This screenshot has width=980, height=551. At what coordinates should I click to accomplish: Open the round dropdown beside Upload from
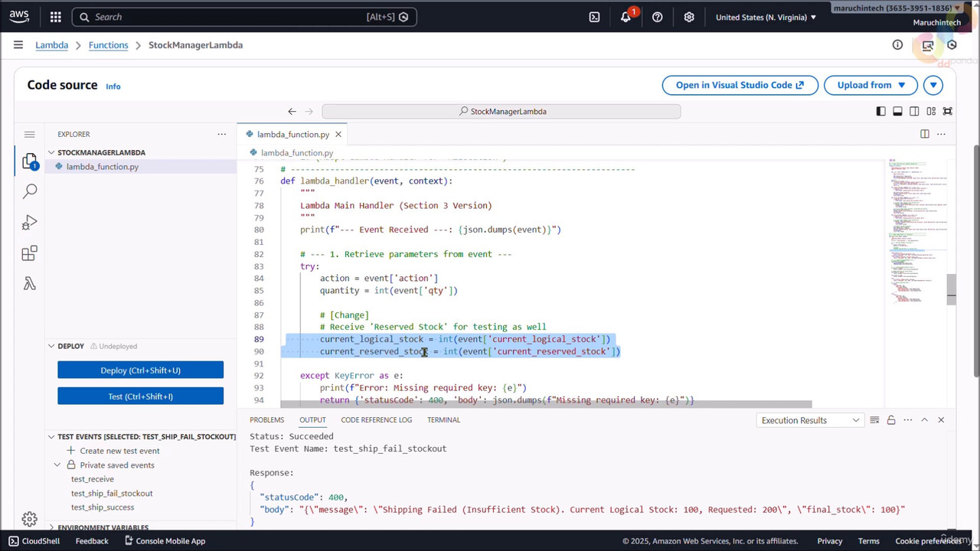pyautogui.click(x=933, y=85)
